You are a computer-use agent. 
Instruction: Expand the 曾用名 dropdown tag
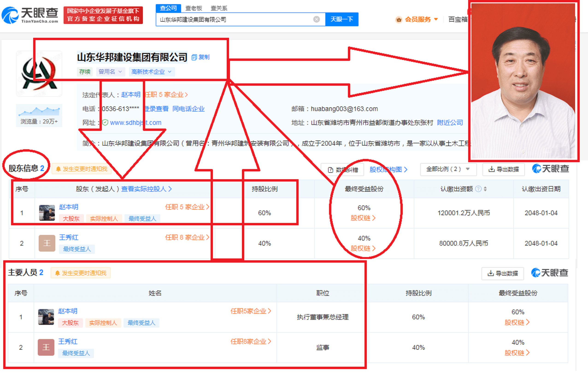coord(110,72)
